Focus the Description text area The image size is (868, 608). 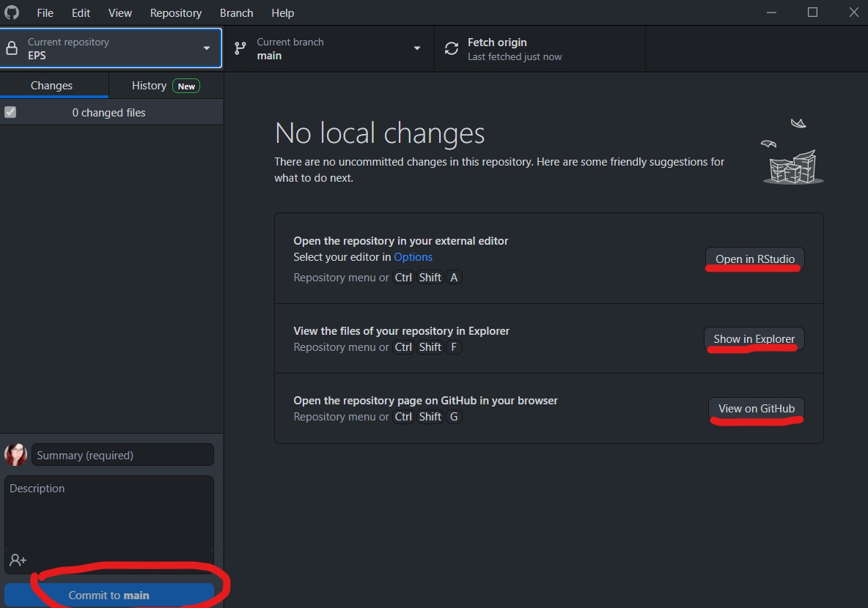pos(109,524)
